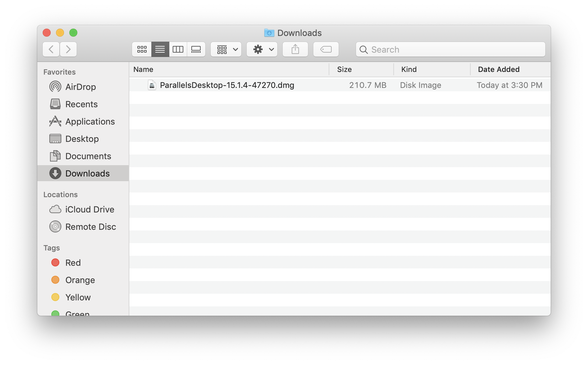Open the group-by arrangement dropdown
The height and width of the screenshot is (365, 588).
pyautogui.click(x=226, y=49)
